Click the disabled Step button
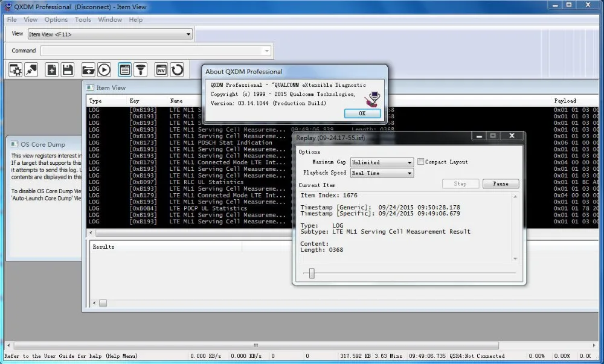 [x=460, y=184]
